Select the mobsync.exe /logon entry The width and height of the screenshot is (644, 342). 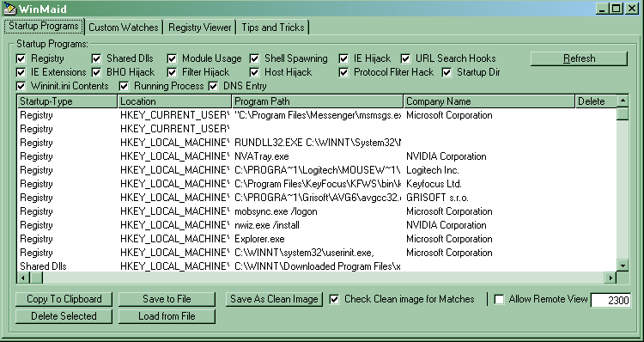point(317,211)
